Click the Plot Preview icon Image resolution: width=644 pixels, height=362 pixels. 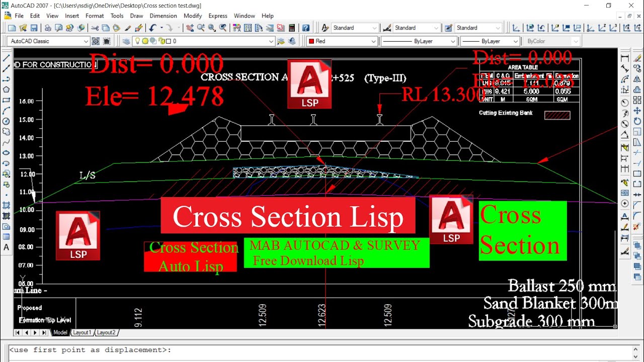pos(59,28)
